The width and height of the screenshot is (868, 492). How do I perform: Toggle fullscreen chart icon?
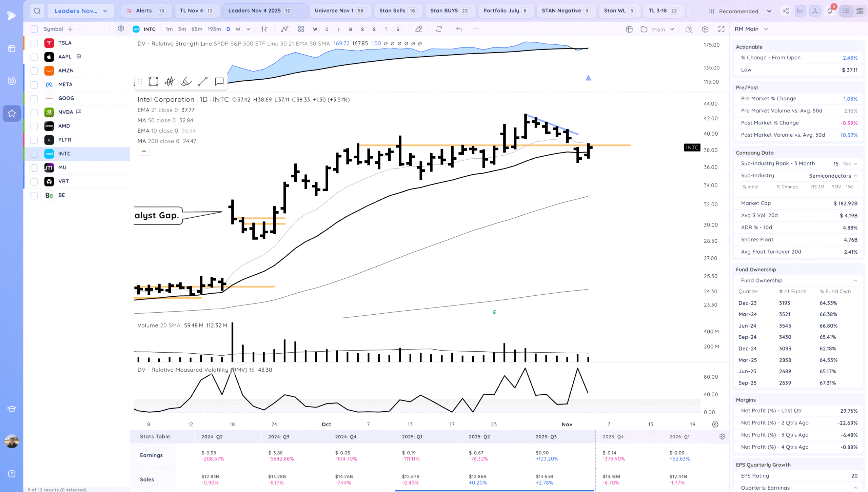click(x=721, y=29)
